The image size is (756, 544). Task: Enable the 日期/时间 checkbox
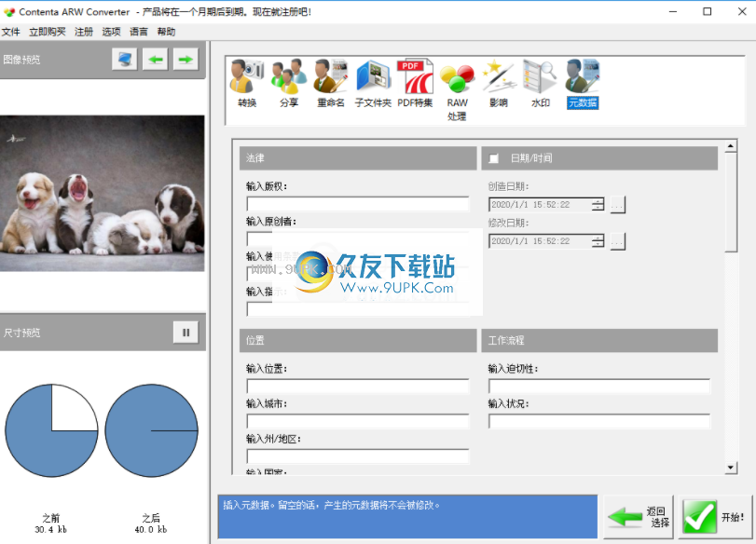coord(494,158)
